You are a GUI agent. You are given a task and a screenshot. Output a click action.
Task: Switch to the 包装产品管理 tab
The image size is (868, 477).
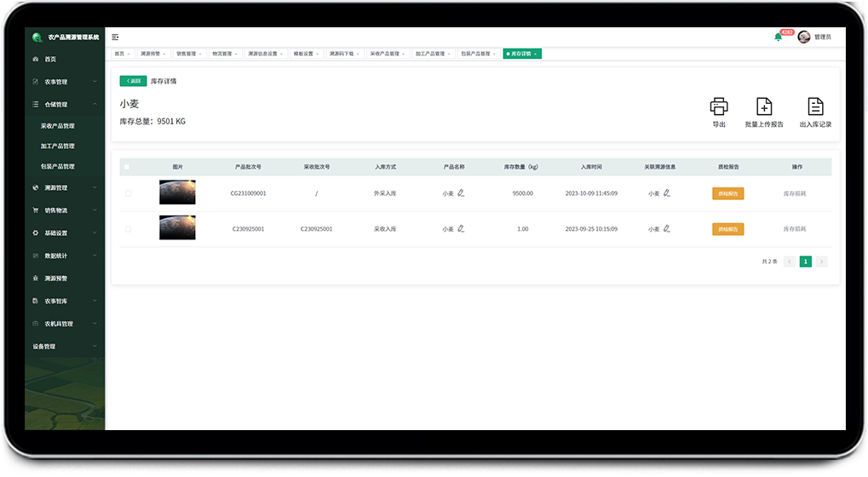click(478, 54)
